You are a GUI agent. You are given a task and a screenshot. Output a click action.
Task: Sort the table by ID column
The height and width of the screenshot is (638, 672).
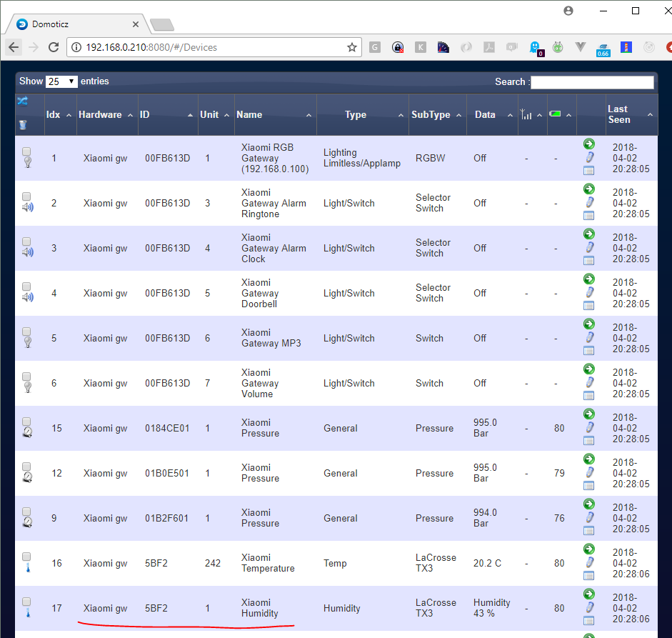(168, 115)
